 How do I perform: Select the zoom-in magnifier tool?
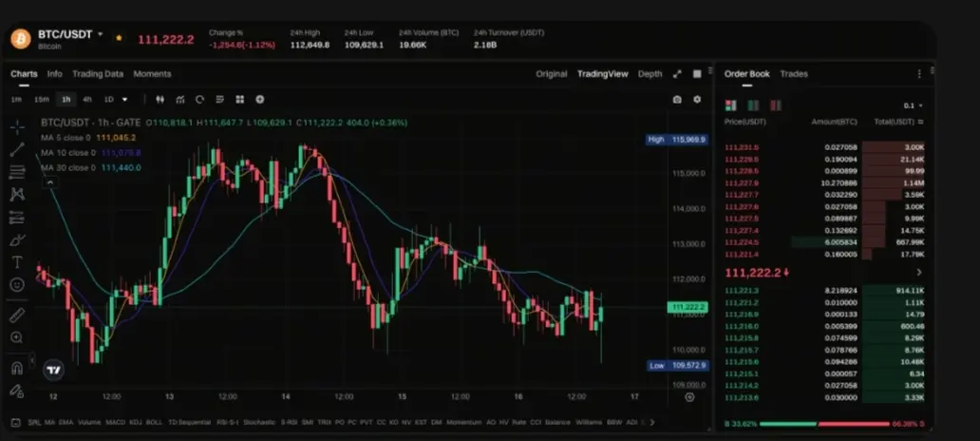[x=17, y=337]
